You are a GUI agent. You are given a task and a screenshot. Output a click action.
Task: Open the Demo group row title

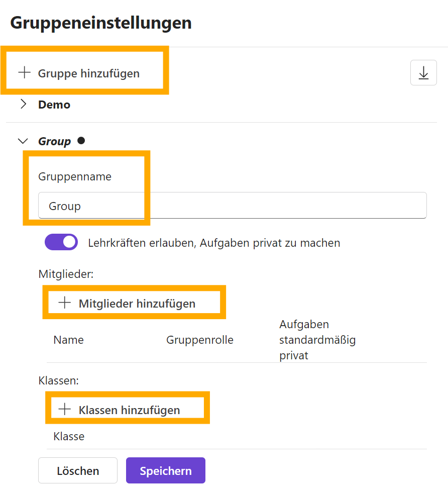(x=54, y=105)
